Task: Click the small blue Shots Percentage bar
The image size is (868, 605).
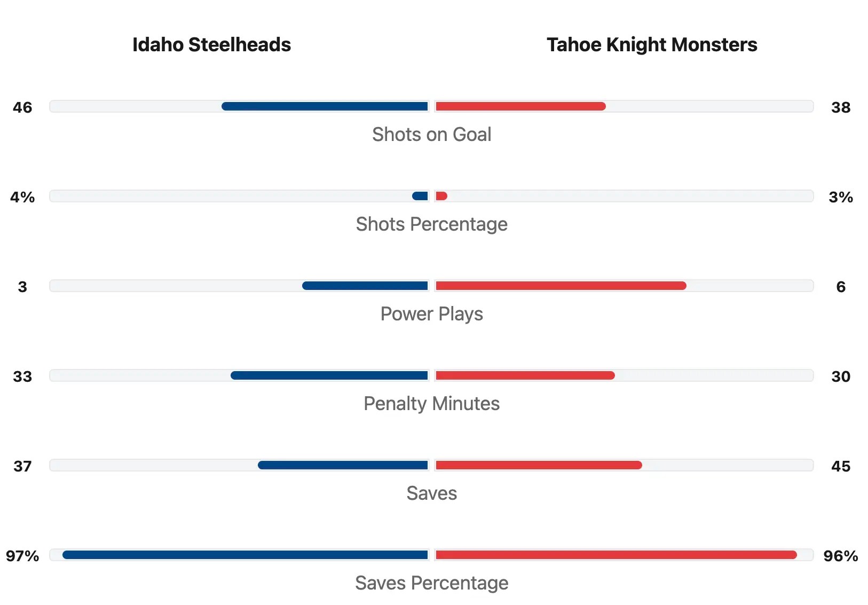Action: pyautogui.click(x=420, y=196)
